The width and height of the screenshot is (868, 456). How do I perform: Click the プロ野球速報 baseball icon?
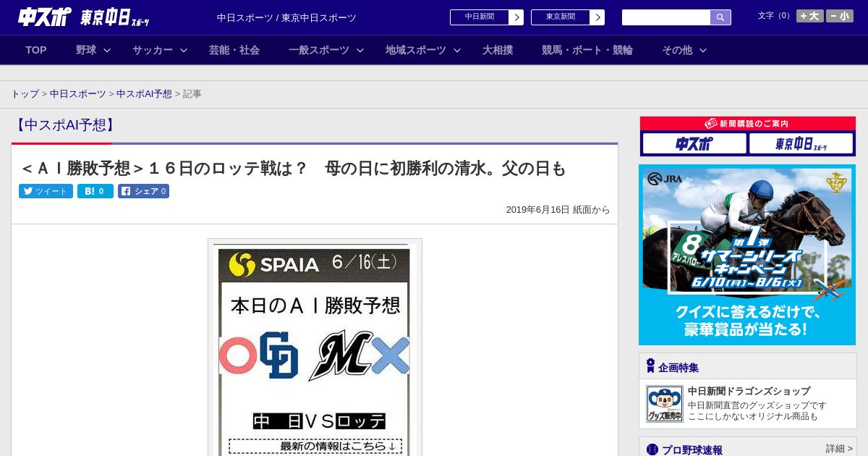652,449
